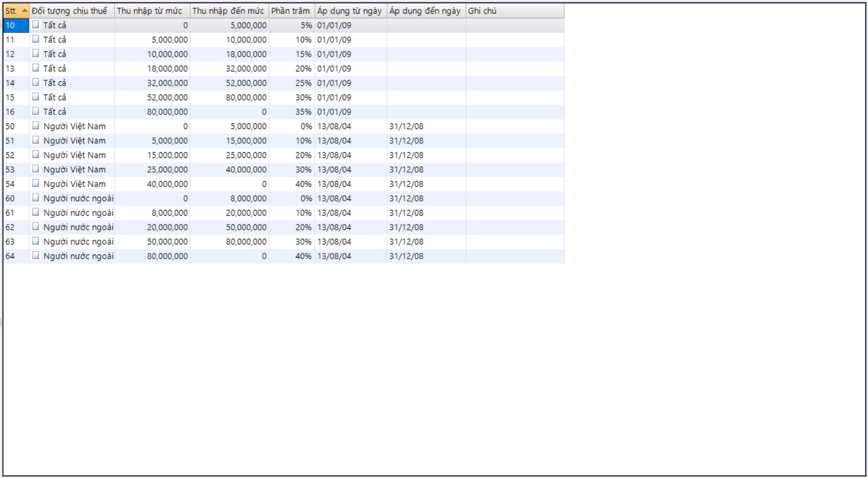
Task: Click the empty Ghi chú cell in row 11
Action: 514,40
